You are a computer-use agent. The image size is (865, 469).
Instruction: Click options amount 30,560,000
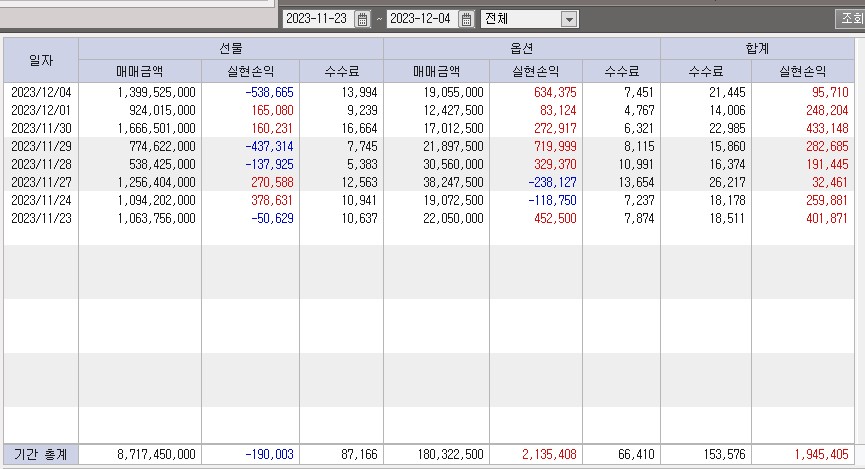coord(453,164)
